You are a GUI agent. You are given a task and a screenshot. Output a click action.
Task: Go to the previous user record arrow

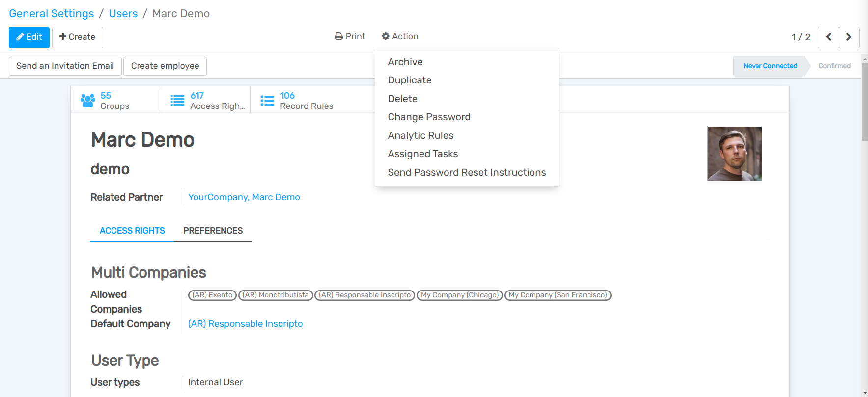pos(828,37)
